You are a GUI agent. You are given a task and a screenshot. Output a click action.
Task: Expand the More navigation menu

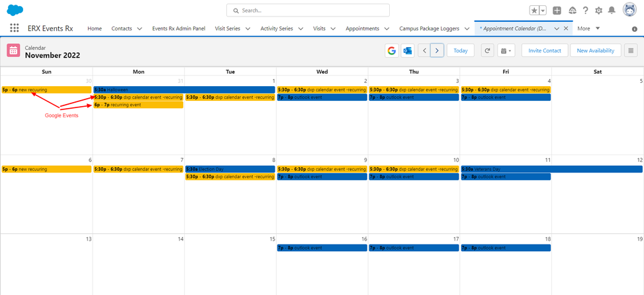coord(588,29)
